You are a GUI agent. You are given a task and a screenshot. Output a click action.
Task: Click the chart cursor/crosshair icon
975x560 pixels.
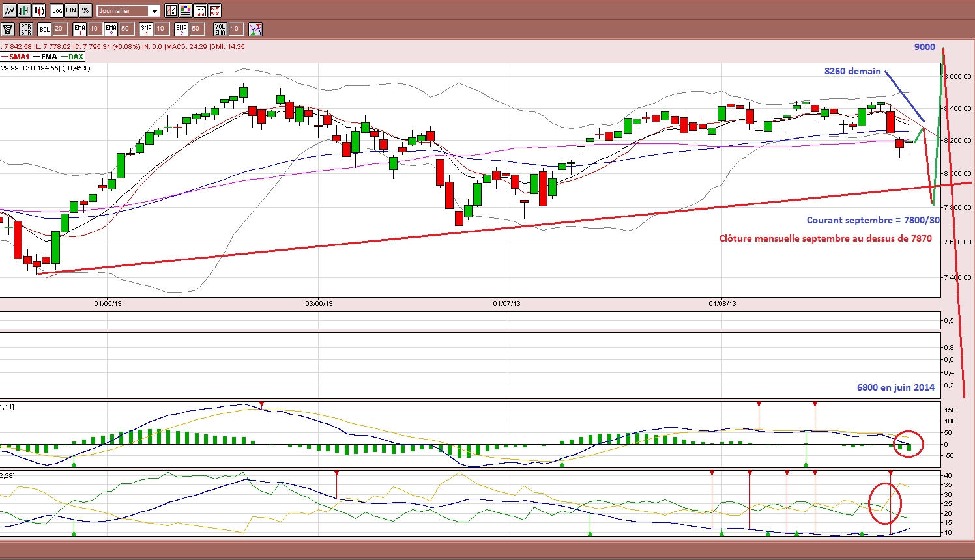pyautogui.click(x=171, y=10)
